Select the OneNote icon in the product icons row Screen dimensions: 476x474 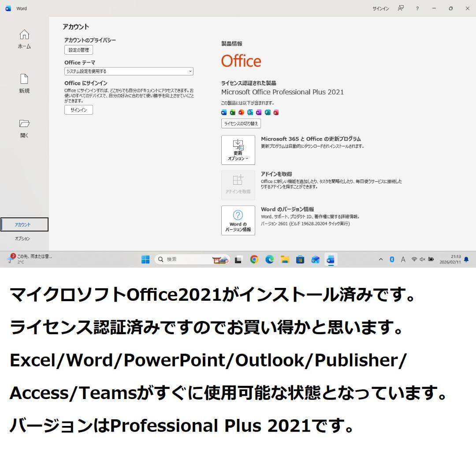[x=259, y=112]
